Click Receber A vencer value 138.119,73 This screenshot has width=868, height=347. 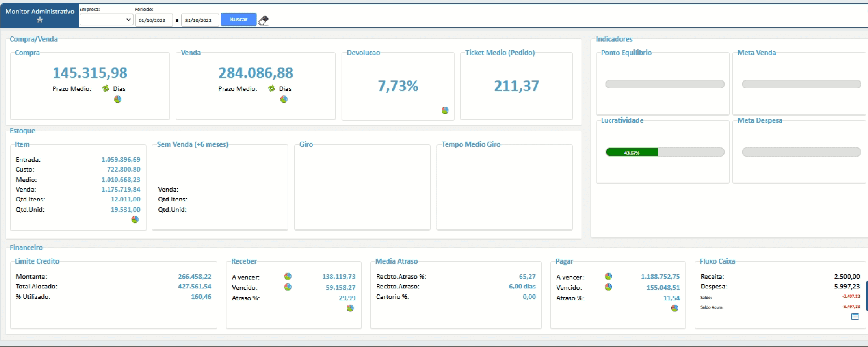[x=339, y=276]
